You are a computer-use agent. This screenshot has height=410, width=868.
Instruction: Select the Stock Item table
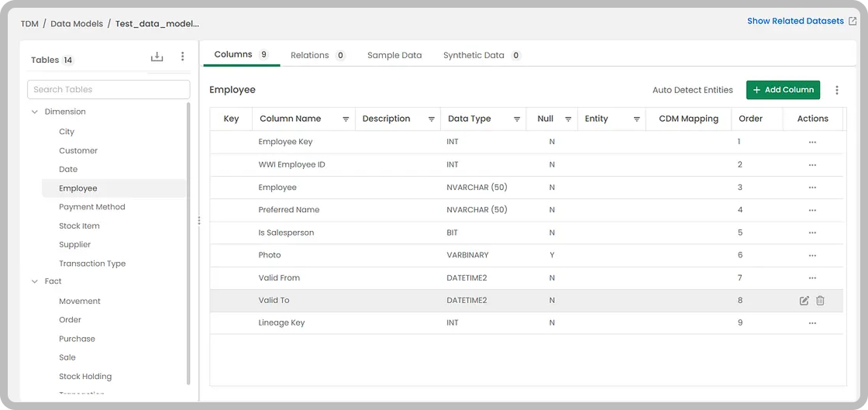point(79,226)
